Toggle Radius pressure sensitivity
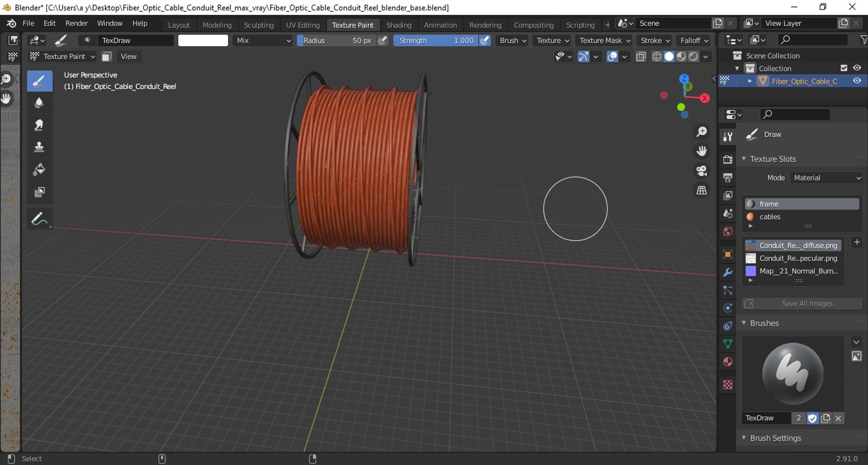Screen dimensions: 868x465 (x=382, y=41)
